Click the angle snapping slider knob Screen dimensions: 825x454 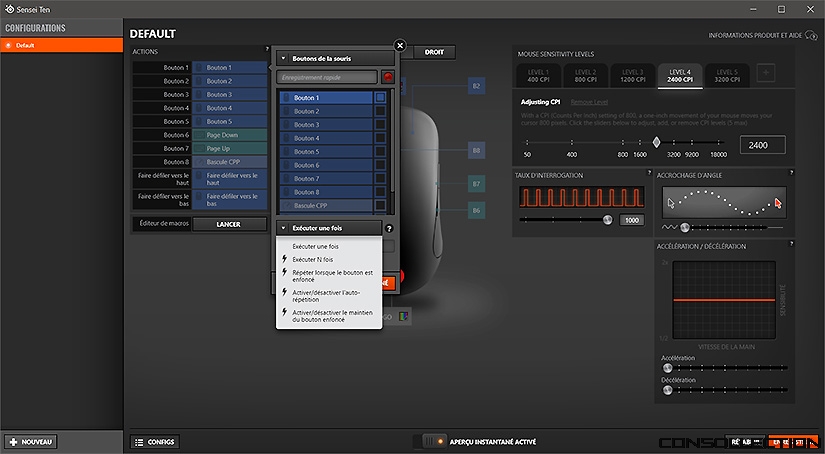tap(685, 227)
